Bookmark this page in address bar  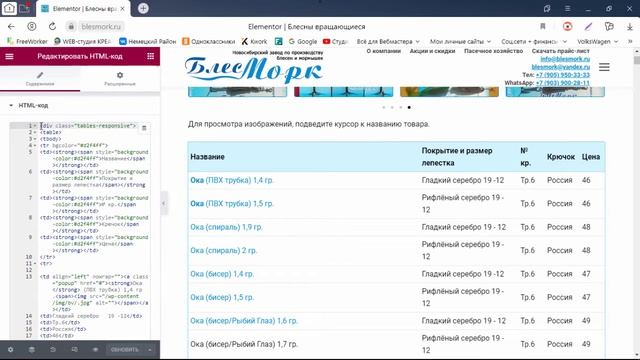(543, 27)
